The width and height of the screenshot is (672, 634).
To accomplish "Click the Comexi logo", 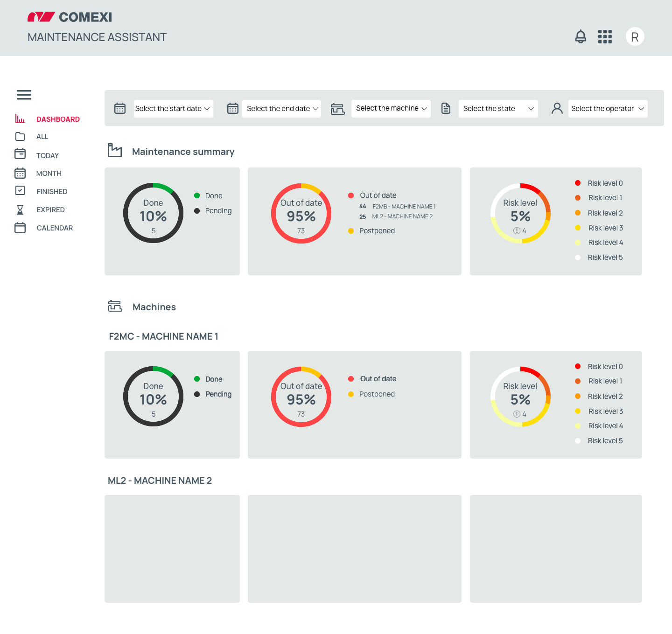I will tap(70, 17).
